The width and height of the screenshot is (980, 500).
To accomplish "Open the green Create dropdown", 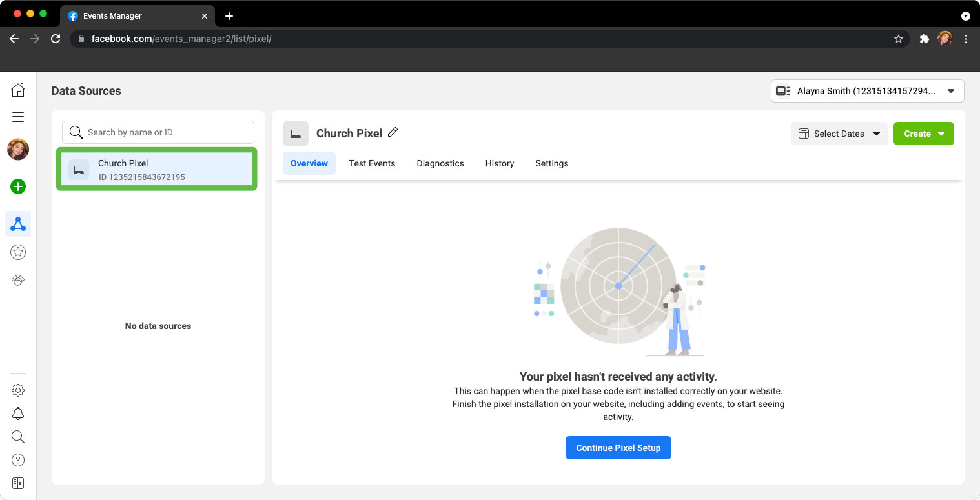I will point(924,134).
